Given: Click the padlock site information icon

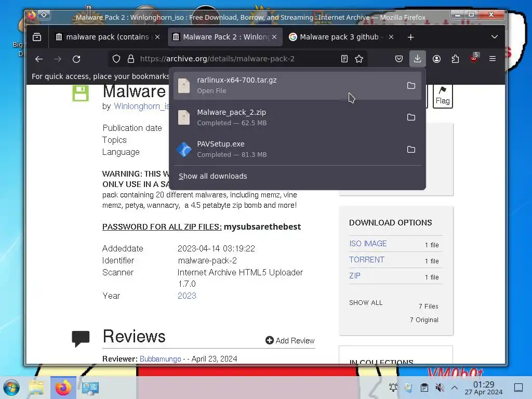Looking at the screenshot, I should pyautogui.click(x=131, y=59).
